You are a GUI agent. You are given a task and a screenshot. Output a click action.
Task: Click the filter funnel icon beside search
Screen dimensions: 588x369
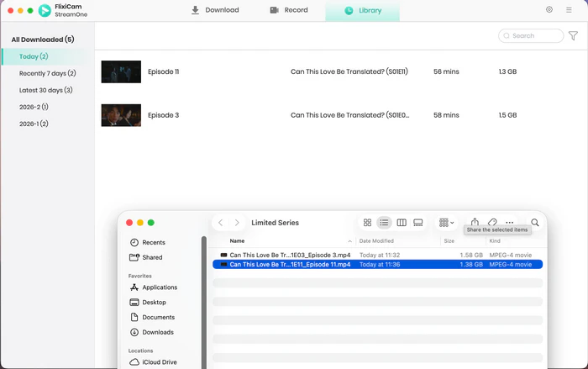point(573,36)
